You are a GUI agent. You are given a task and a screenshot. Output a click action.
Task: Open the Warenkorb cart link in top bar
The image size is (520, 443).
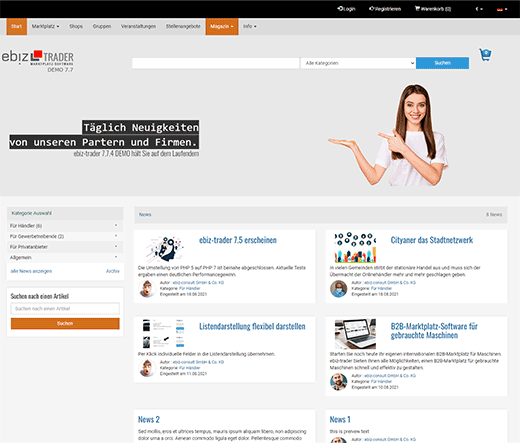pos(433,9)
